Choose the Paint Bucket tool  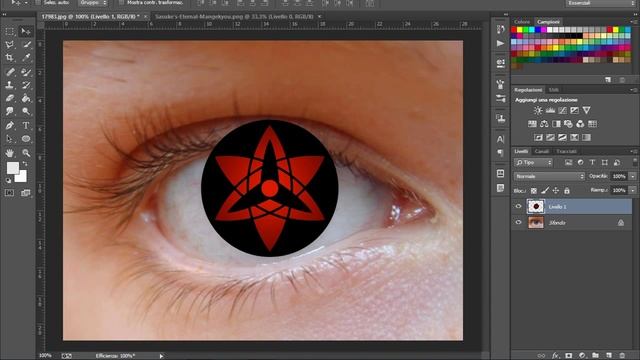[x=26, y=98]
